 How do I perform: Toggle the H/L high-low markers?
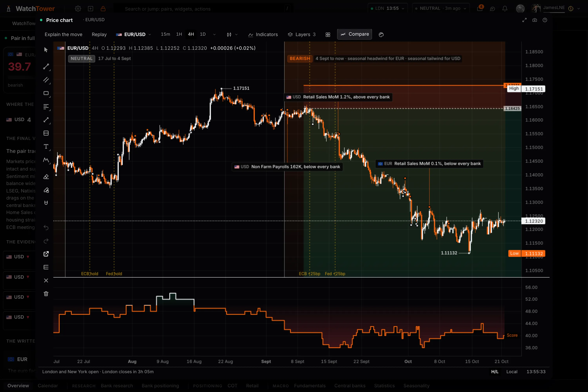pos(495,372)
